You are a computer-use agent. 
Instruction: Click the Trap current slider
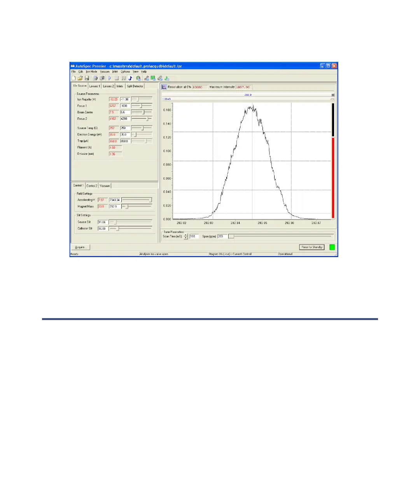(142, 141)
